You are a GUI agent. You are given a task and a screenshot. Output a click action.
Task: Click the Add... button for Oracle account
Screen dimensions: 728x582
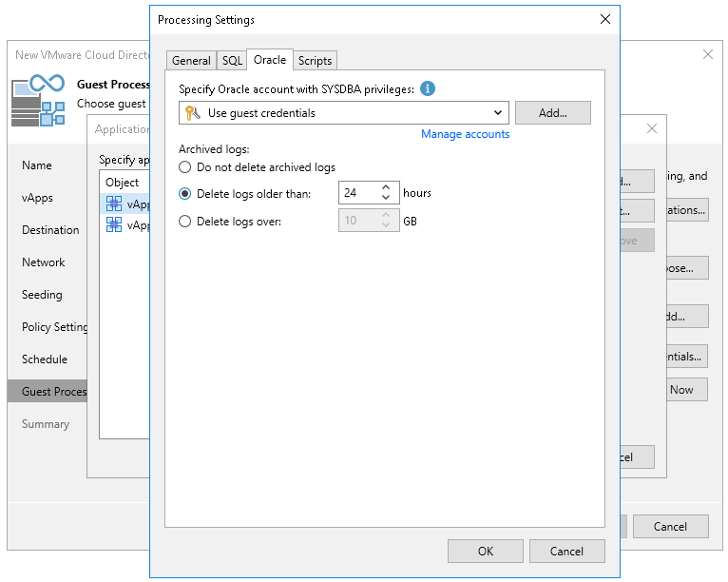[552, 113]
